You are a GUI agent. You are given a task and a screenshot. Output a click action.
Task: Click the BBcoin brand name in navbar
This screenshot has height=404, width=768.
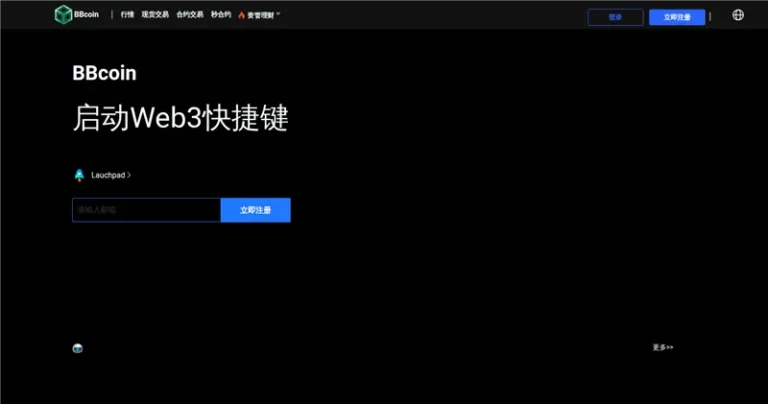[87, 15]
